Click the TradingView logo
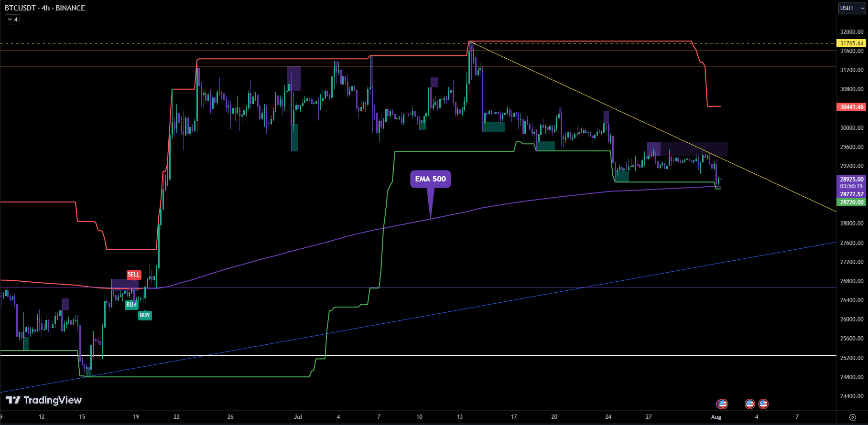Screen dimensions: 868x425 [44, 400]
